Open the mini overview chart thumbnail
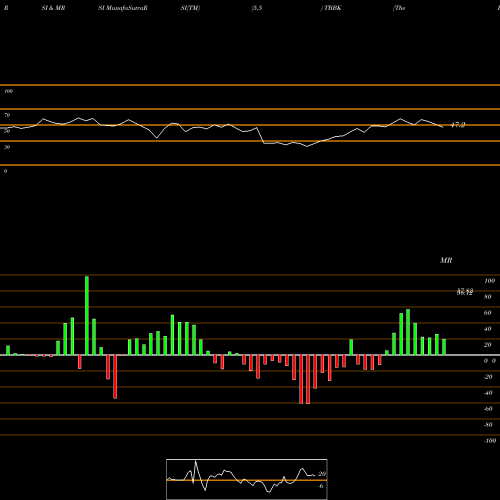This screenshot has height=500, width=500. (247, 479)
